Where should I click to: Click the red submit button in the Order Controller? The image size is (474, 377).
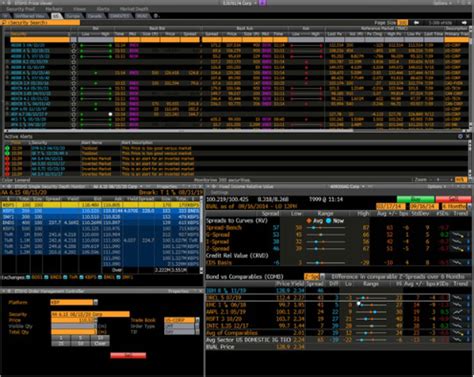coord(128,355)
